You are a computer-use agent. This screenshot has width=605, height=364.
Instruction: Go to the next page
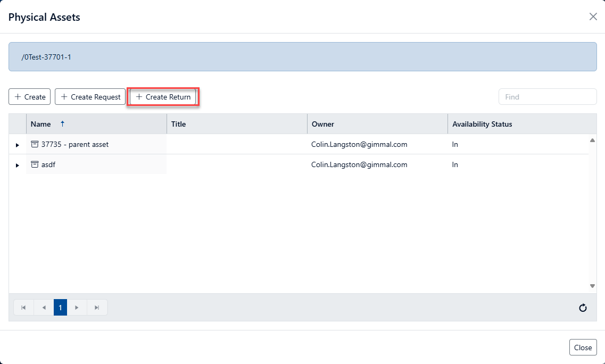tap(77, 307)
